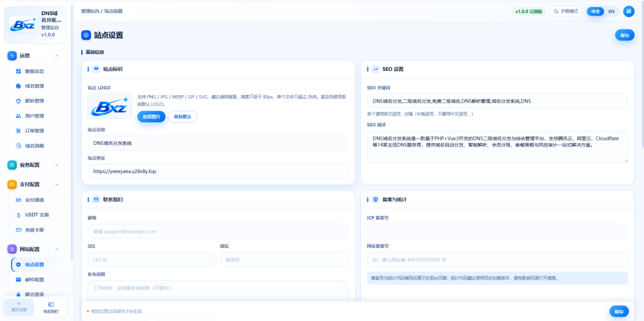Collapse the 运营 menu group chevron
644x321 pixels.
[x=57, y=56]
